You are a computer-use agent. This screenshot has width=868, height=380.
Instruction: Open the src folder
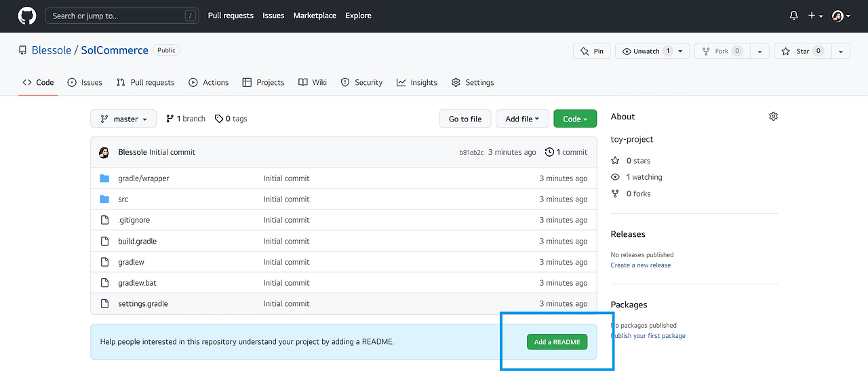(x=123, y=199)
